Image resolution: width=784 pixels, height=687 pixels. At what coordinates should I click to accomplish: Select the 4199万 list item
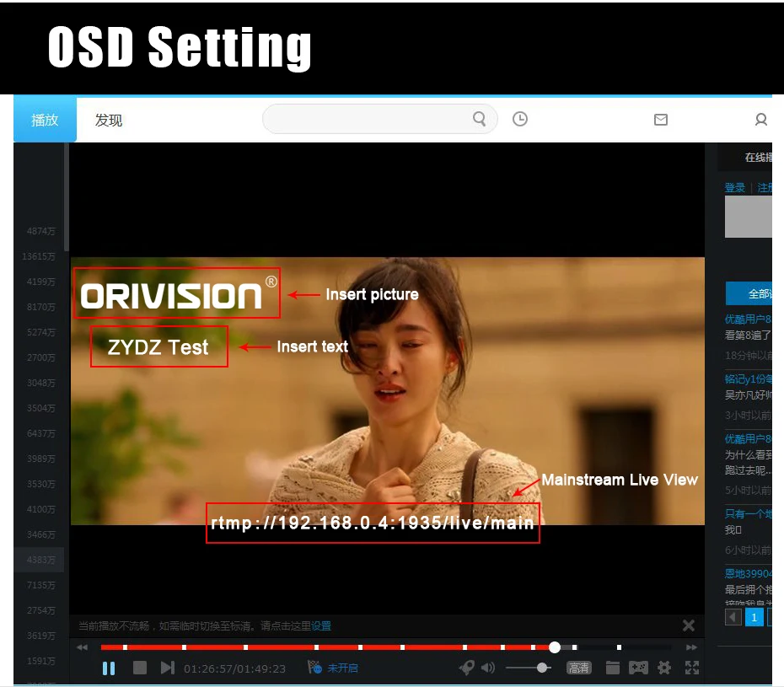pos(41,282)
